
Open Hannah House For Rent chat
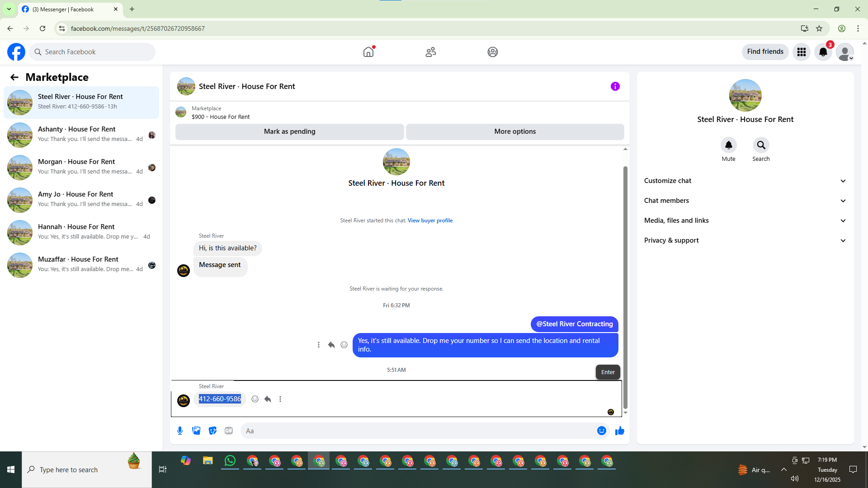click(x=81, y=233)
